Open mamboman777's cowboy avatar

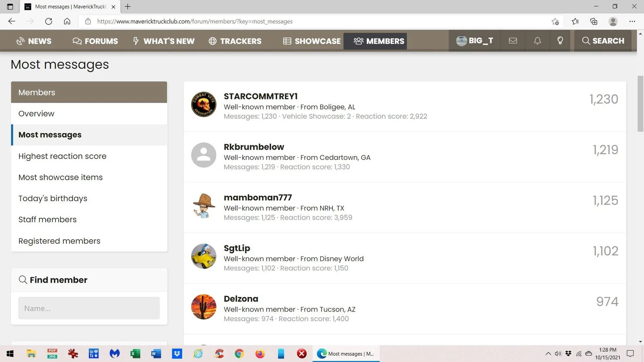[204, 206]
